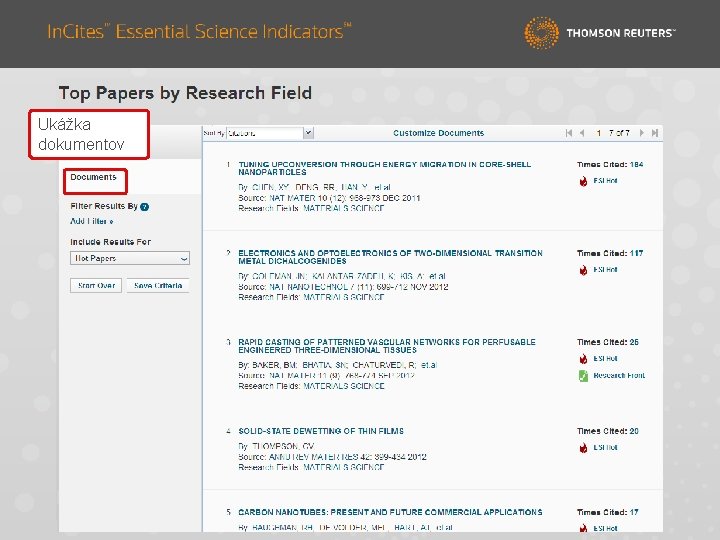Viewport: 720px width, 540px height.
Task: Click author line BAKER, BM; BHATIA, SN
Action: click(x=338, y=365)
